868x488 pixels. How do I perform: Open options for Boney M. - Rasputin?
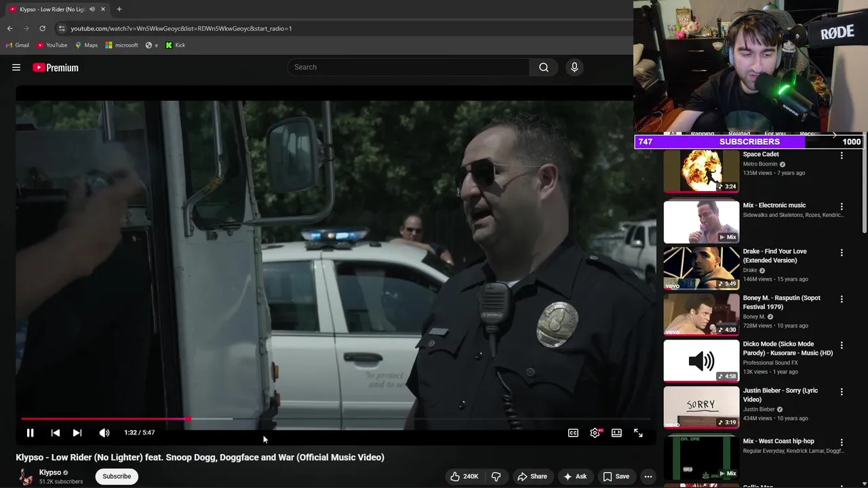842,299
